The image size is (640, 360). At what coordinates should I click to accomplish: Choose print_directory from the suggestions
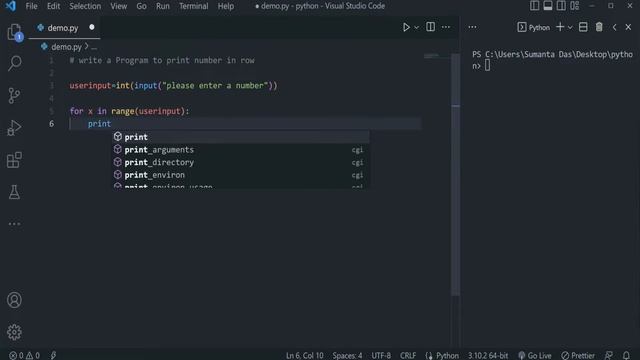(241, 162)
